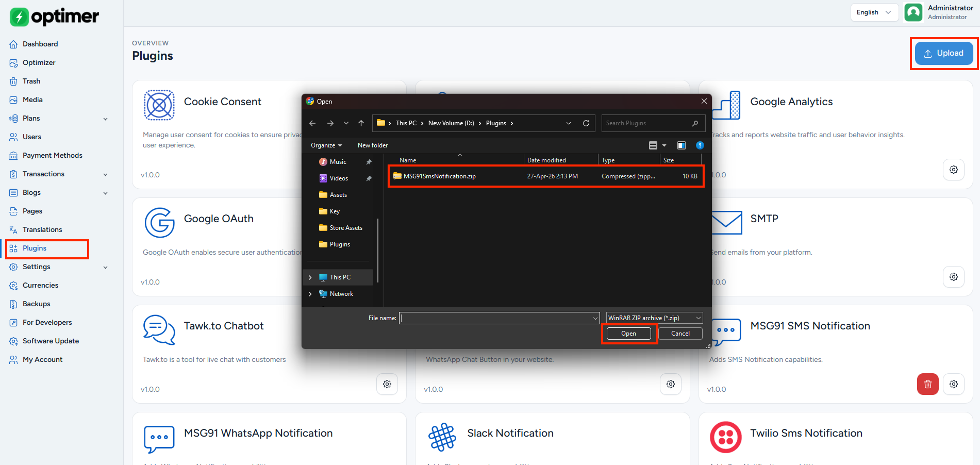Open Media in the sidebar
This screenshot has height=465, width=980.
(x=32, y=99)
